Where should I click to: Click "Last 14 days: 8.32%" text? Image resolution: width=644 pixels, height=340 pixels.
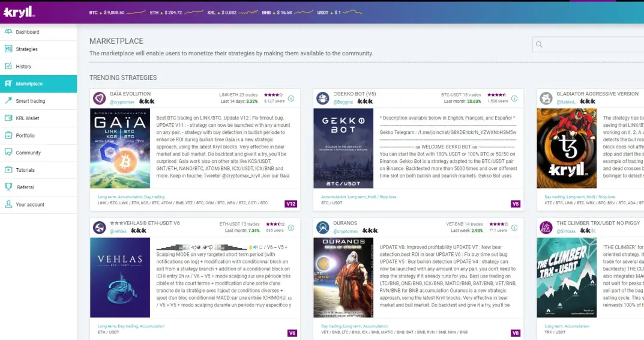[239, 101]
